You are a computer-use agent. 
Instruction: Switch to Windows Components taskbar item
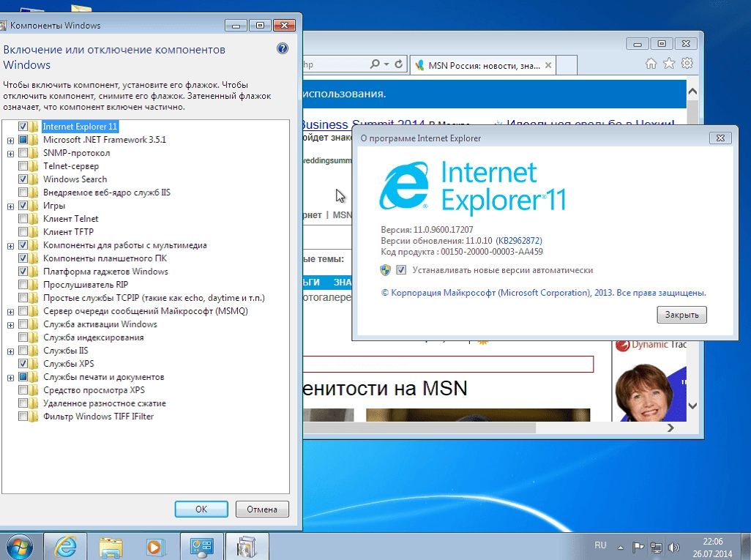(246, 546)
